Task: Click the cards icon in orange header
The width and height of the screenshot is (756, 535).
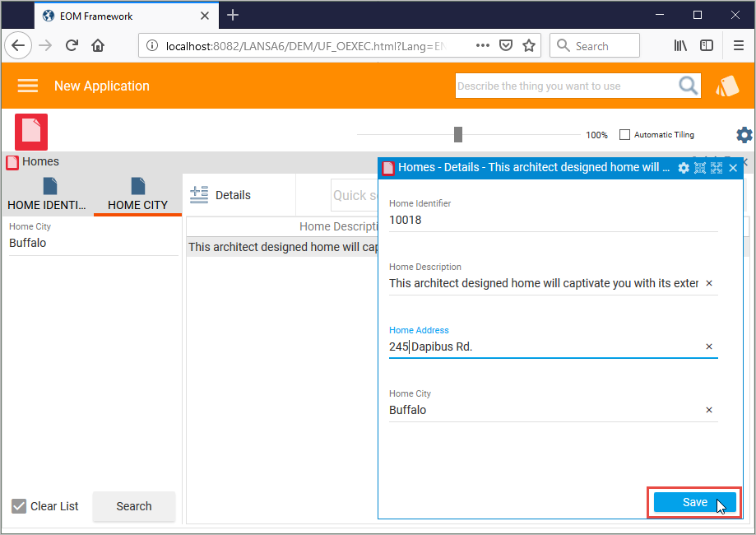Action: (x=726, y=86)
